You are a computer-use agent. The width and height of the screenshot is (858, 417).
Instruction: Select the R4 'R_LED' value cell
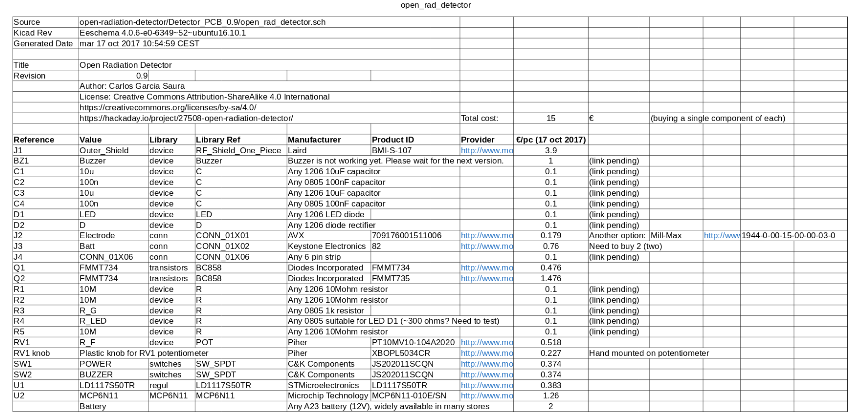pyautogui.click(x=113, y=321)
